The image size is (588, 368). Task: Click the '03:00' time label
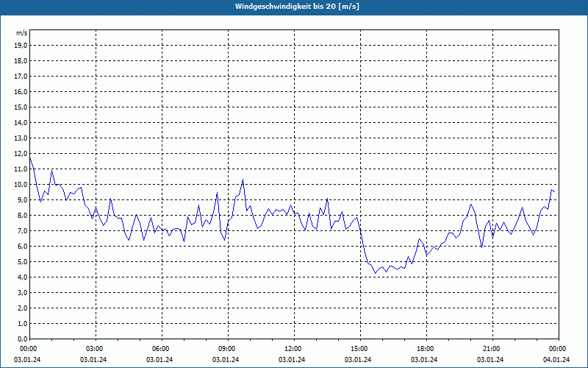(x=95, y=349)
